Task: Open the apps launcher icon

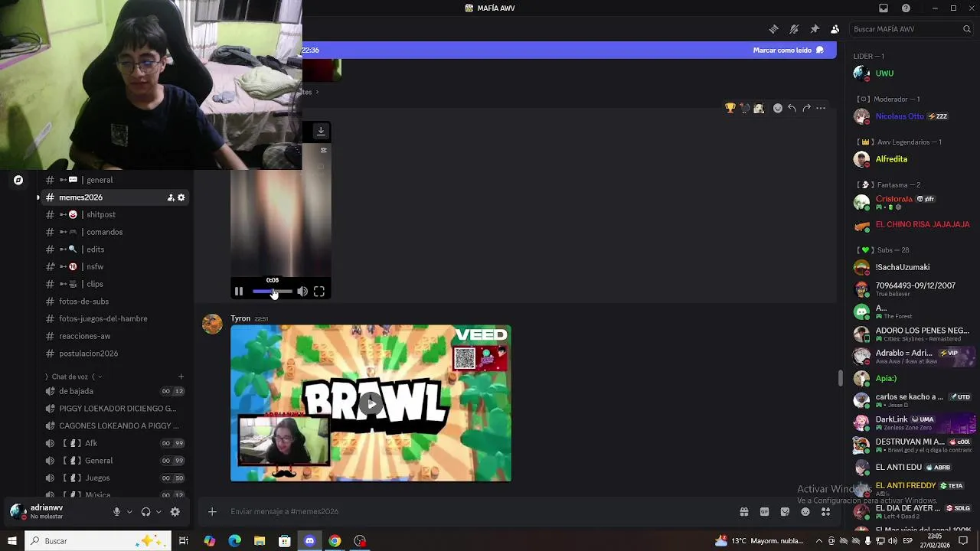Action: (825, 512)
